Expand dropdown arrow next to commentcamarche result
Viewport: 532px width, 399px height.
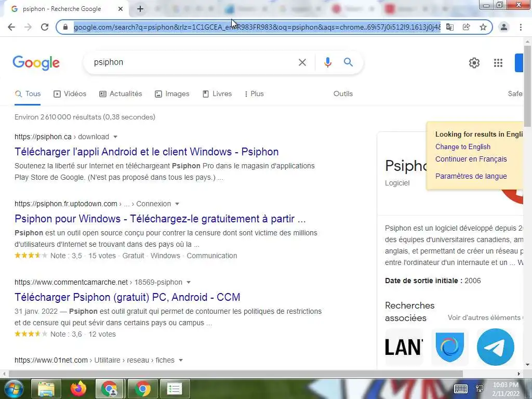point(189,282)
